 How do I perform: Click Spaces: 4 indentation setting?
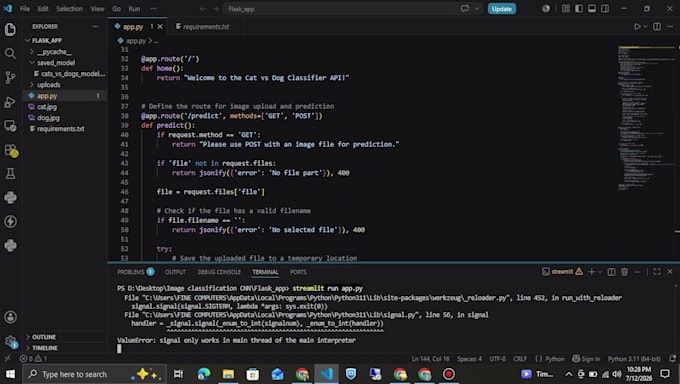click(x=469, y=359)
